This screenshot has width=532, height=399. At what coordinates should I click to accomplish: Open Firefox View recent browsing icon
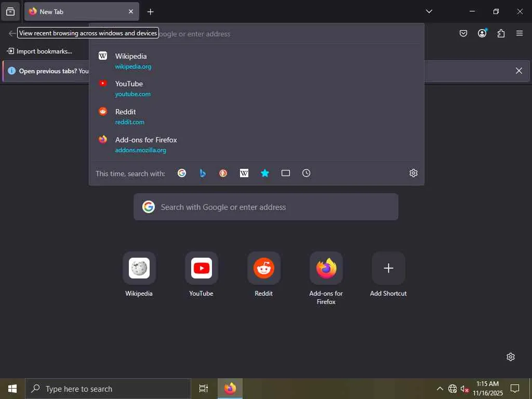tap(10, 11)
